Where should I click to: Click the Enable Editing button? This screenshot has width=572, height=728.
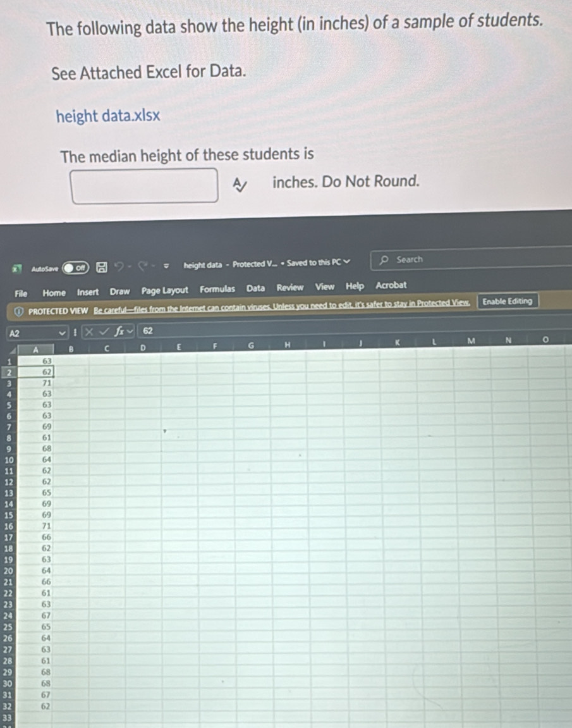[508, 301]
